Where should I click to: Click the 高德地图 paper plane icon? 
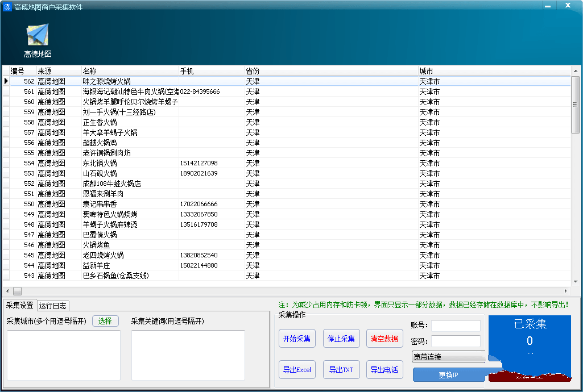pyautogui.click(x=38, y=35)
